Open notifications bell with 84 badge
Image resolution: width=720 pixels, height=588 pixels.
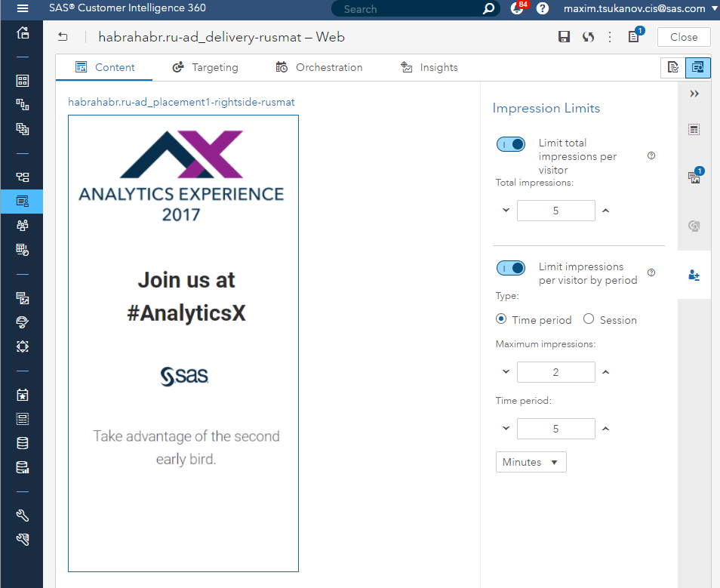(518, 8)
